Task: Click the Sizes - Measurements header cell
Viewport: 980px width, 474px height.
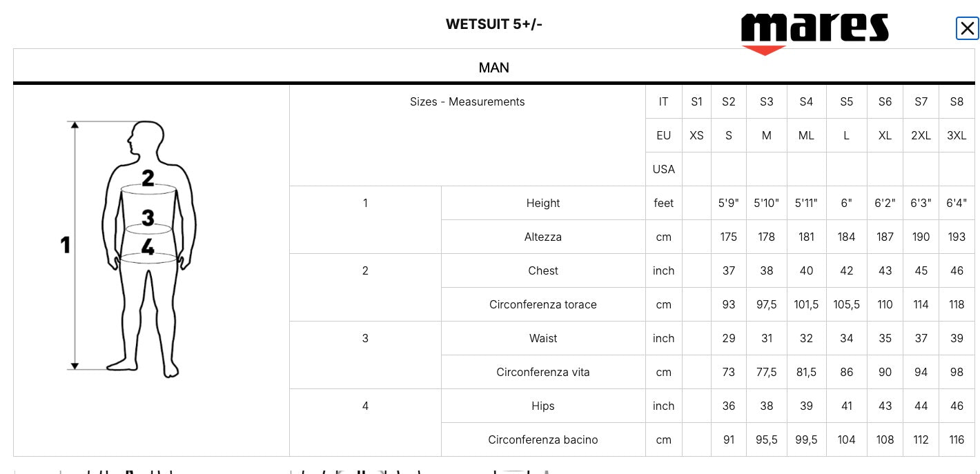Action: (467, 101)
